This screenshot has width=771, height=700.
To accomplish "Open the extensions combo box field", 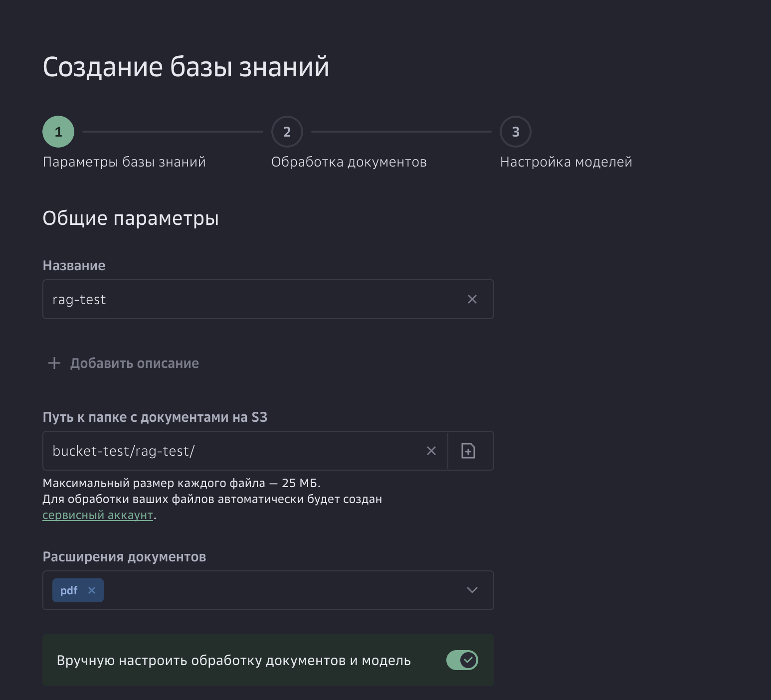I will [x=274, y=590].
